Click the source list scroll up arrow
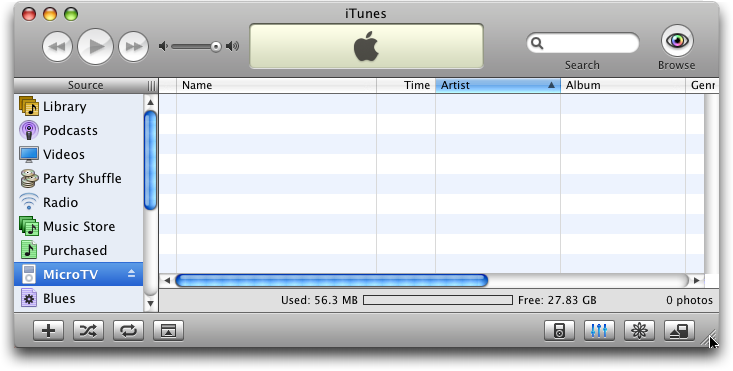Screen dimensions: 733x371 pos(150,102)
